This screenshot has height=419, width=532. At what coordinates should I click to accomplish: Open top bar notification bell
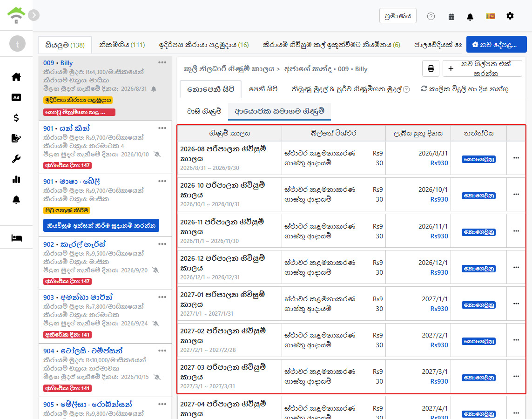(470, 17)
